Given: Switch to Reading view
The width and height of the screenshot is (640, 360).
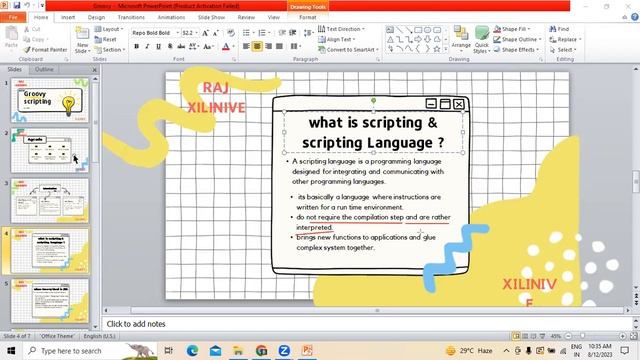Looking at the screenshot, I should (x=533, y=336).
